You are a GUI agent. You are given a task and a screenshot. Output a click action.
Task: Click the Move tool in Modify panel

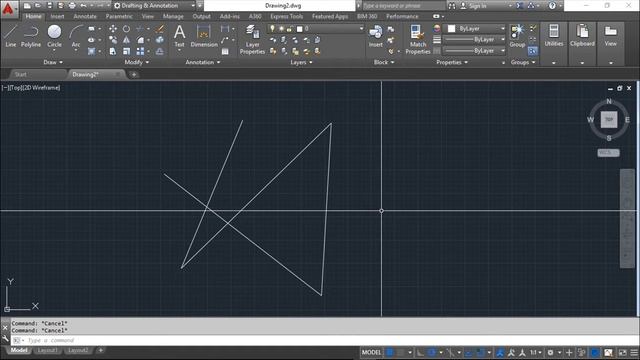113,29
